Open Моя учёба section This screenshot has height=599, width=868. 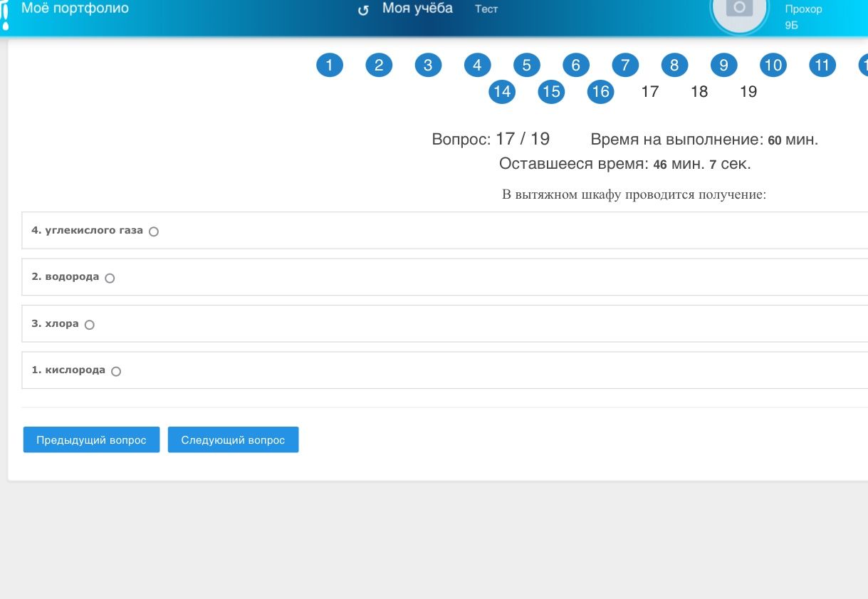[417, 9]
